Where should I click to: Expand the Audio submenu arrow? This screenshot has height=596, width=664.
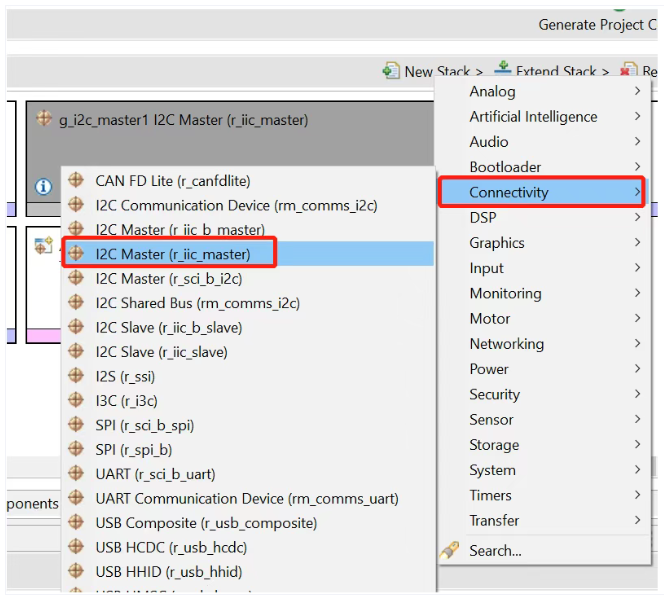coord(637,141)
